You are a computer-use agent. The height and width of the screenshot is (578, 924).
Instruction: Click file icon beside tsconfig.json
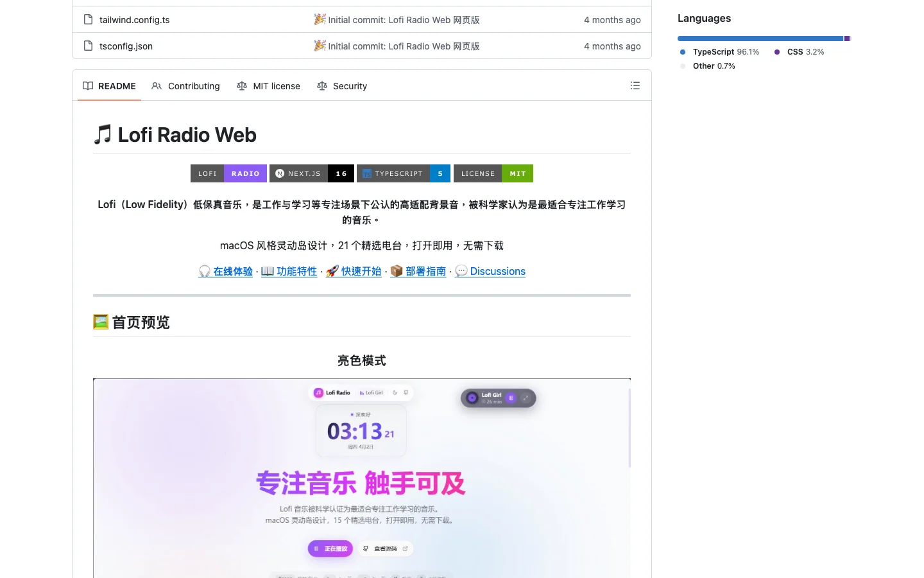click(89, 46)
